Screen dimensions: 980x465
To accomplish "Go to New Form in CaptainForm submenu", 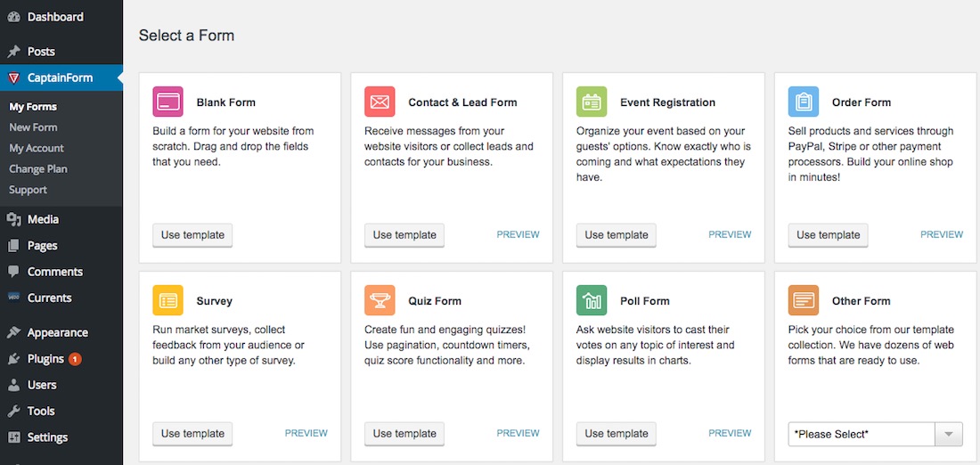I will 33,127.
